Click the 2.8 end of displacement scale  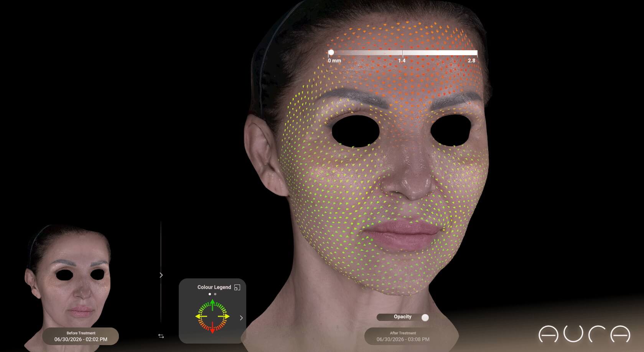pyautogui.click(x=471, y=61)
